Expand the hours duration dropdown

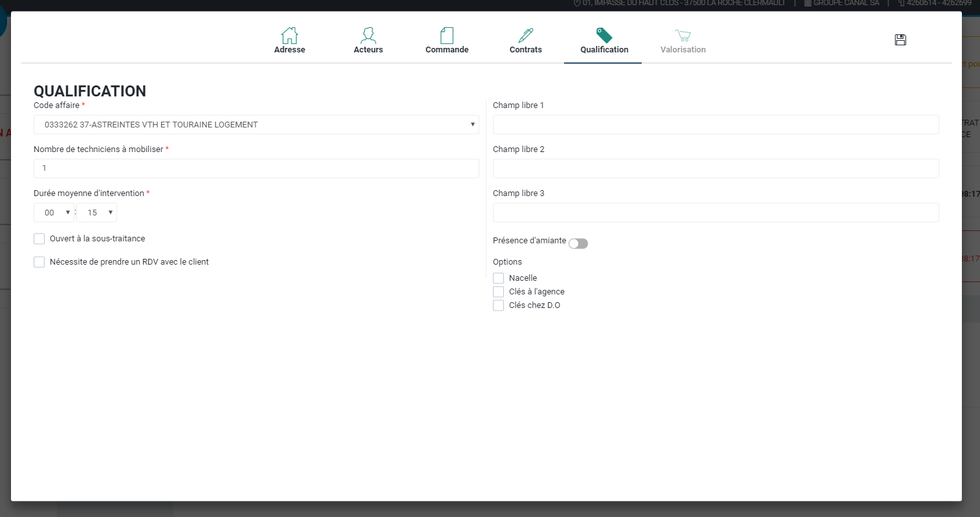pos(54,213)
